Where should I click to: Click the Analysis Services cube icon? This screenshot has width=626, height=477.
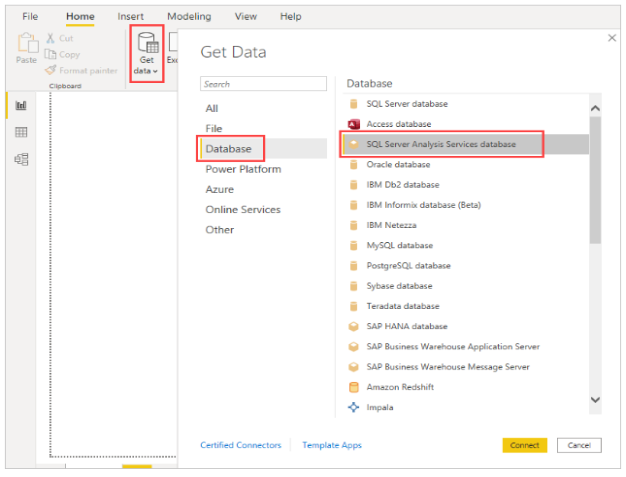(353, 144)
